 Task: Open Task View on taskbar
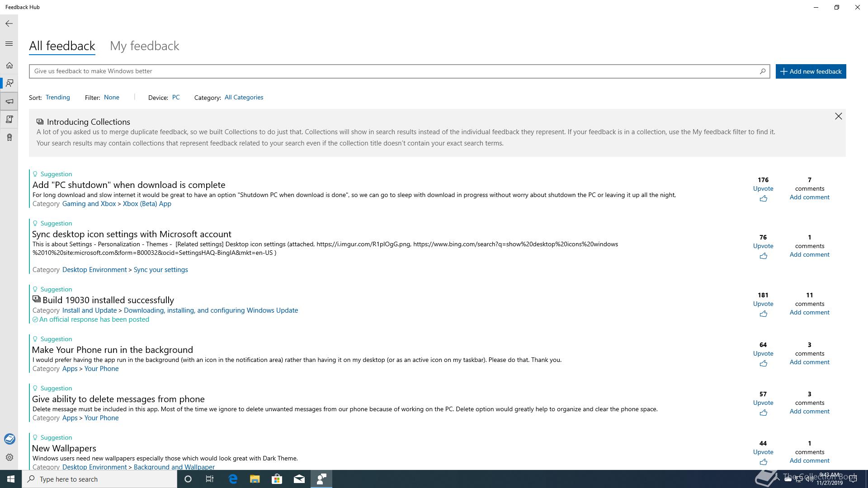coord(210,479)
